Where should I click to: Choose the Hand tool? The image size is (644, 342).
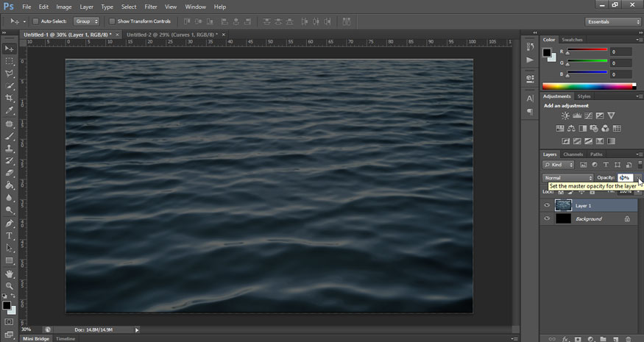[9, 273]
